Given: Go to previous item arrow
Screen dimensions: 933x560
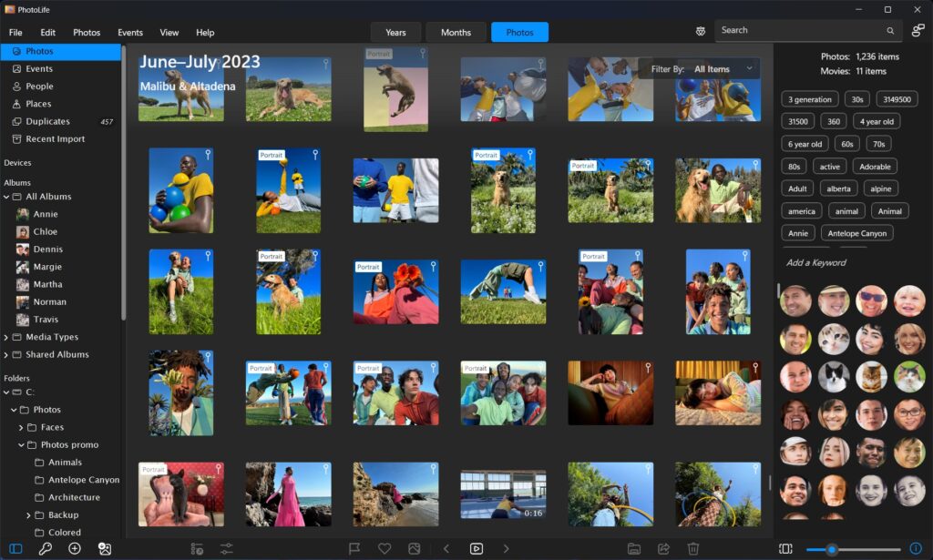Looking at the screenshot, I should tap(446, 549).
